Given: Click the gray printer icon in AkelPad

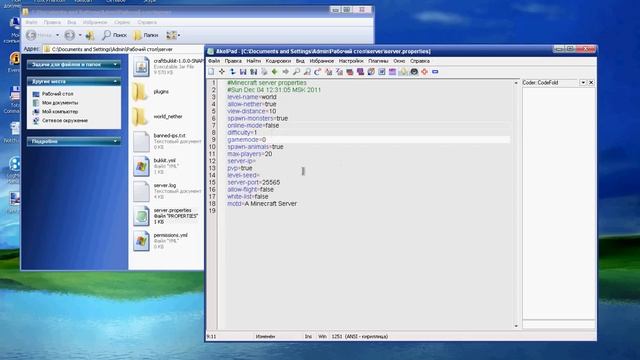Looking at the screenshot, I should [x=264, y=71].
